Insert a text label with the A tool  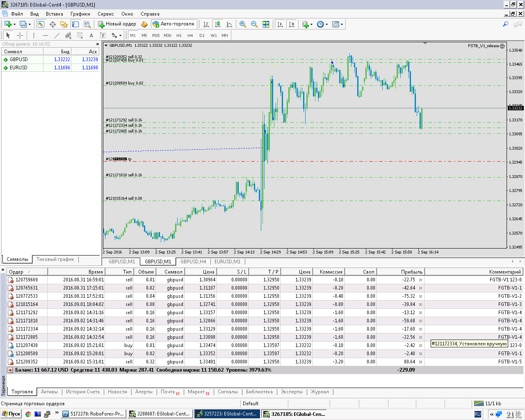tap(91, 35)
